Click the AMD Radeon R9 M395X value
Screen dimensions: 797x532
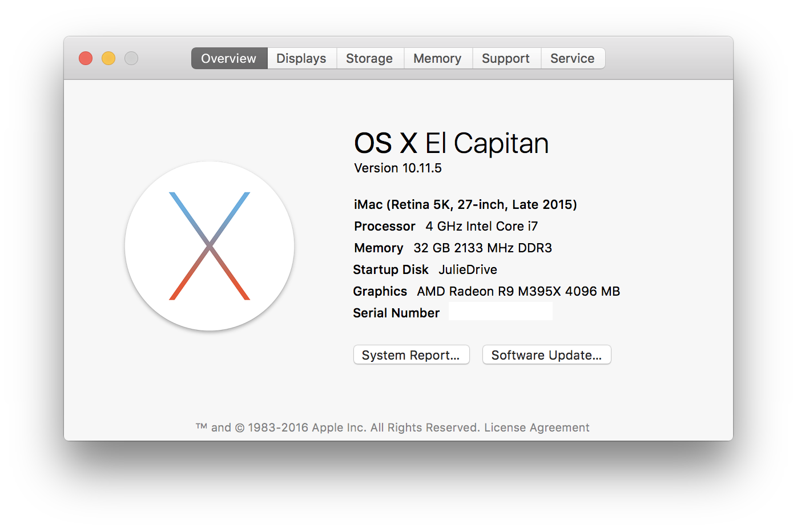pyautogui.click(x=518, y=291)
